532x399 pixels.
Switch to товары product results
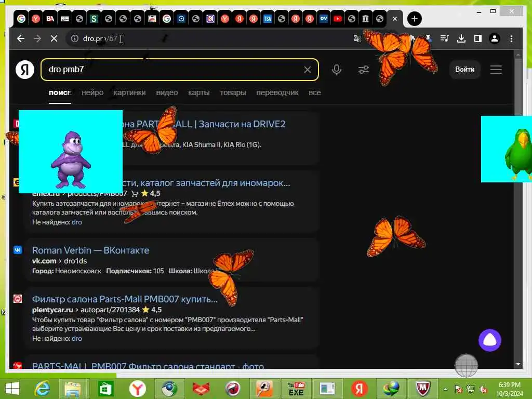click(233, 92)
